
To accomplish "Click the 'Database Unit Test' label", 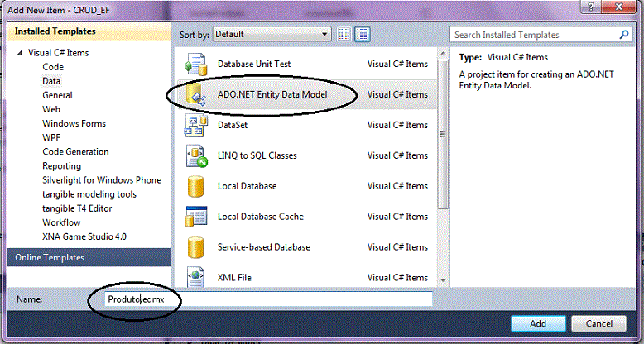I will tap(254, 64).
